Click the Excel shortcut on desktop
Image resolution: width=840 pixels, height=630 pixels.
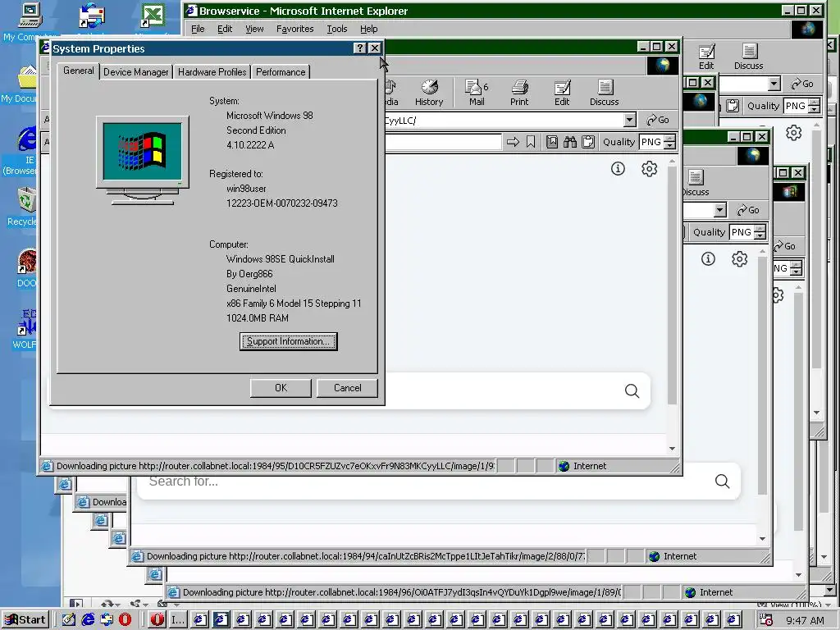[x=153, y=16]
